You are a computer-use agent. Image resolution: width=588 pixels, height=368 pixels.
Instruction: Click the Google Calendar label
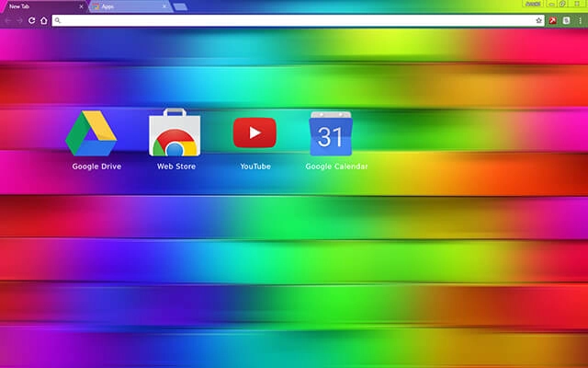point(336,167)
